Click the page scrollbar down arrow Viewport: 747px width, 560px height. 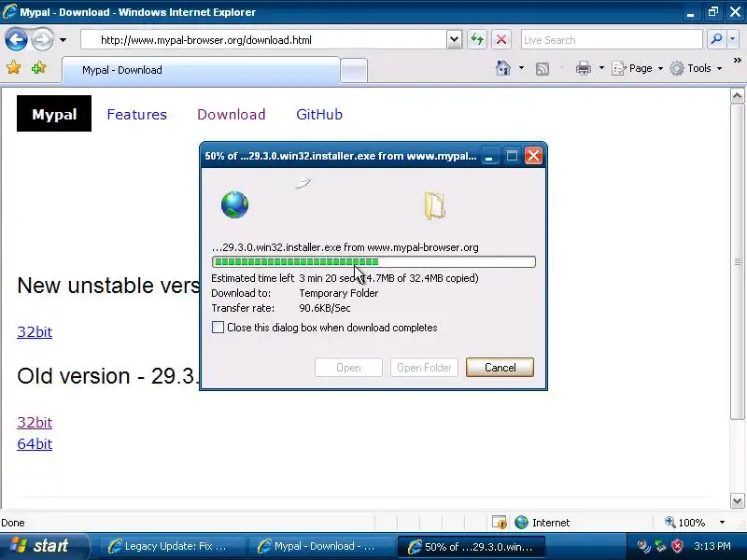pyautogui.click(x=737, y=501)
